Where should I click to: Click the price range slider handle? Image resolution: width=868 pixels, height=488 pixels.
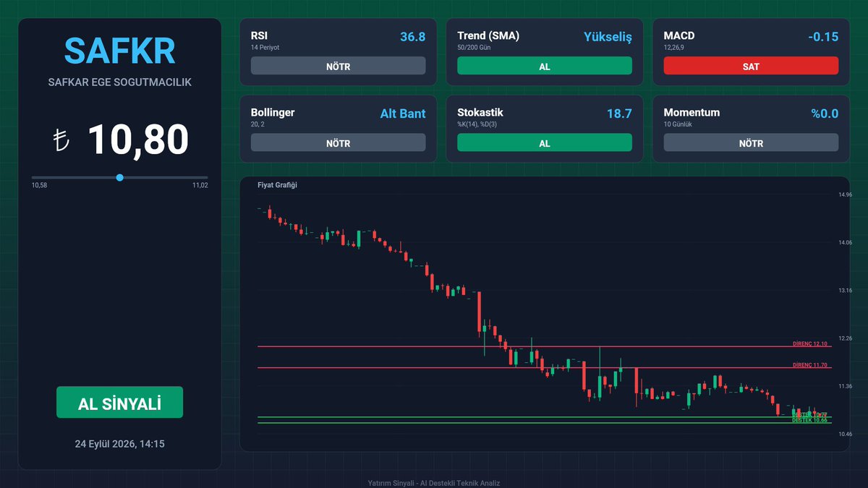[x=119, y=177]
